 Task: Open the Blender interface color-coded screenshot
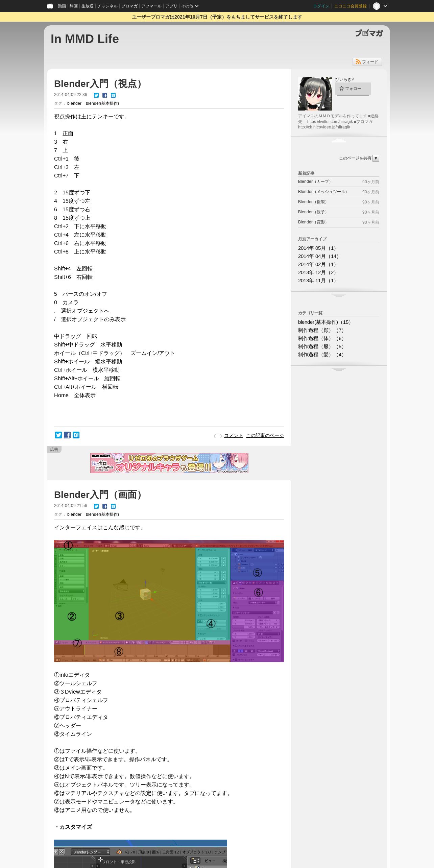(169, 601)
